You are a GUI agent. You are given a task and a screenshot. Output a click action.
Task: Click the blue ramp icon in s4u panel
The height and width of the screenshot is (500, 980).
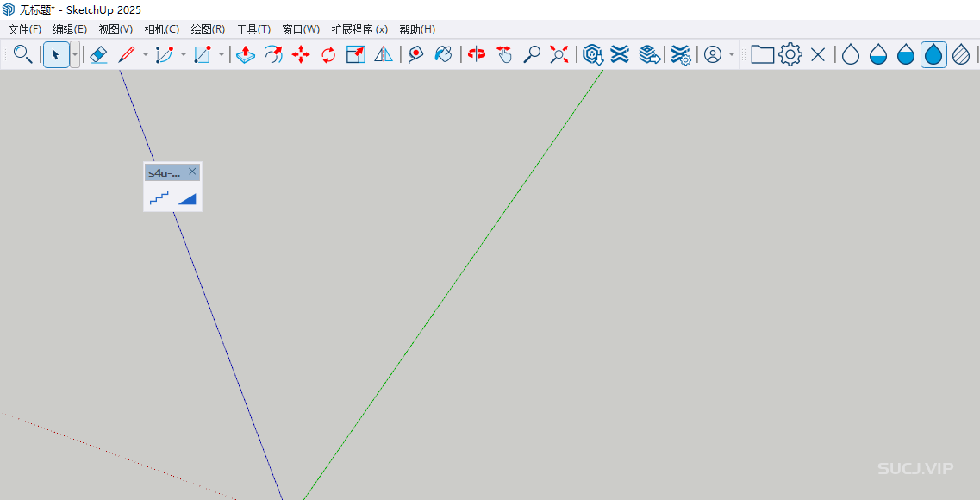coord(187,199)
